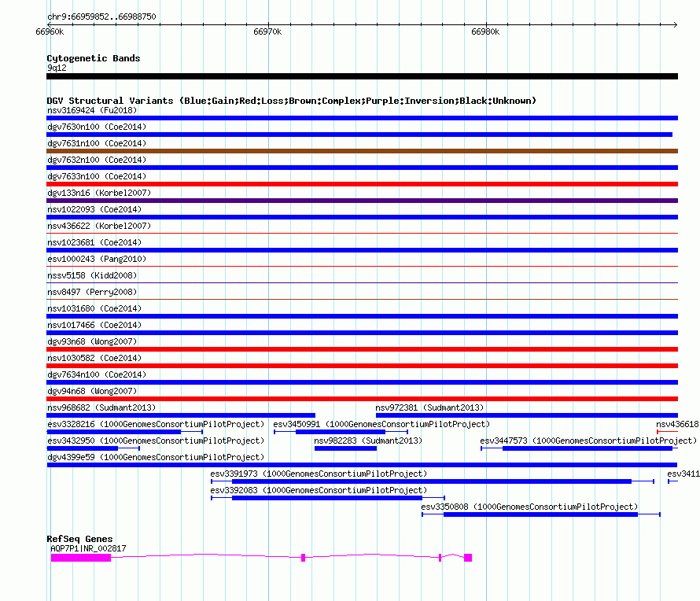
Task: Click the esv3328216 variant label
Action: point(156,424)
